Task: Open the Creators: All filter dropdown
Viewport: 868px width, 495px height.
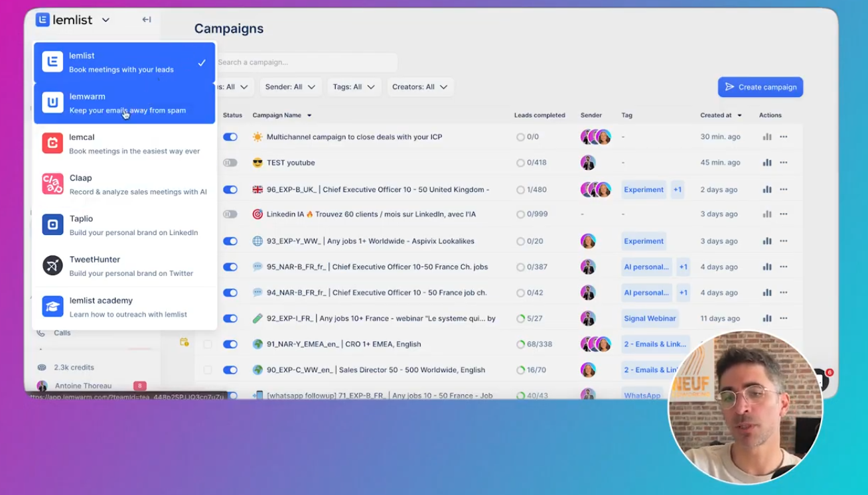Action: point(420,87)
